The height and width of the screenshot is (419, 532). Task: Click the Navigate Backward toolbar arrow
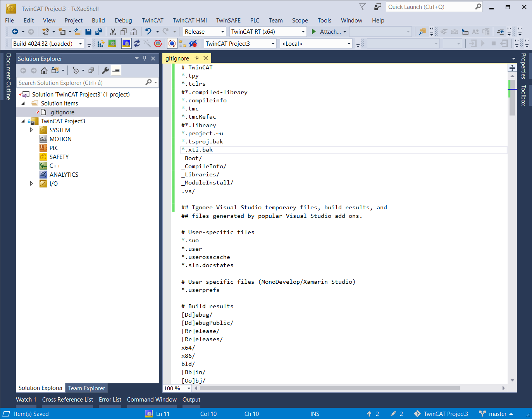15,32
